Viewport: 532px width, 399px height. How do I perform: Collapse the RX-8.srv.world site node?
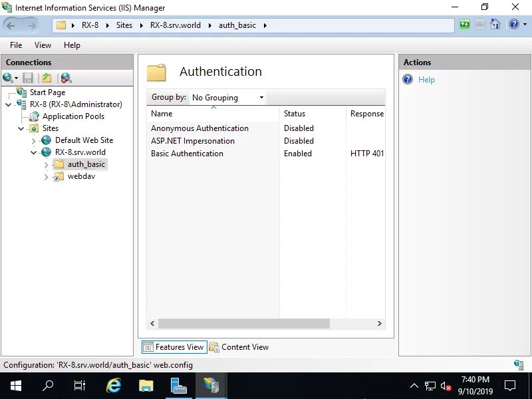coord(34,153)
